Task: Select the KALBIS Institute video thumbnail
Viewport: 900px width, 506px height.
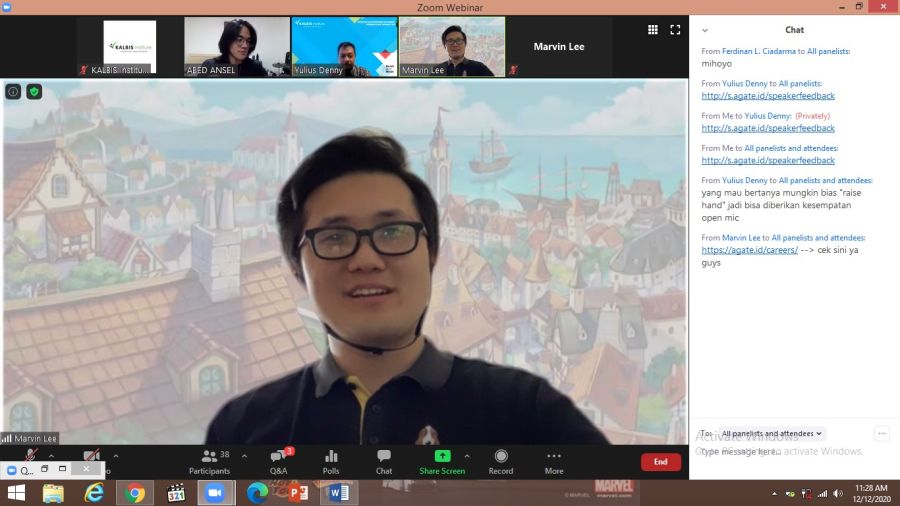Action: 130,46
